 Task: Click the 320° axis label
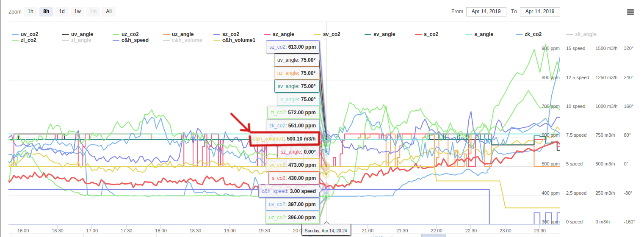point(628,49)
